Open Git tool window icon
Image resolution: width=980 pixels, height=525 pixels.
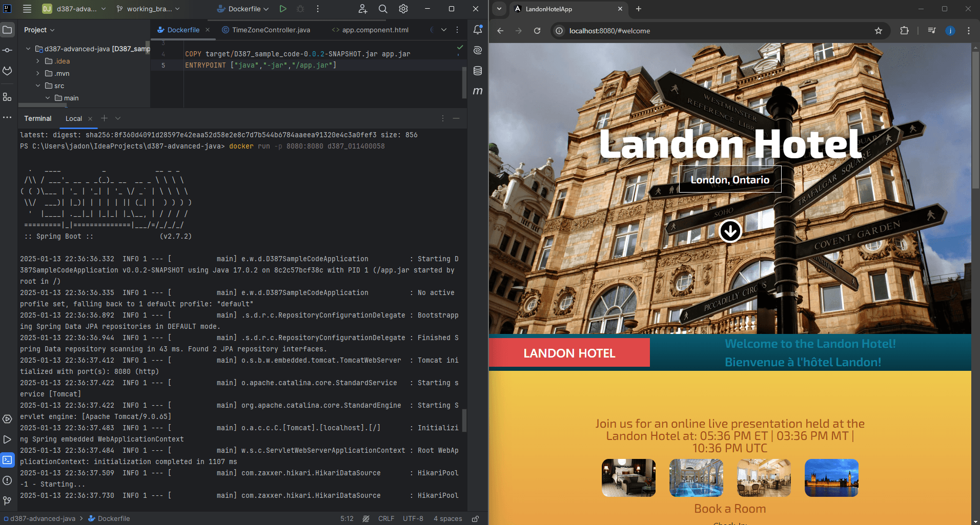(7, 500)
